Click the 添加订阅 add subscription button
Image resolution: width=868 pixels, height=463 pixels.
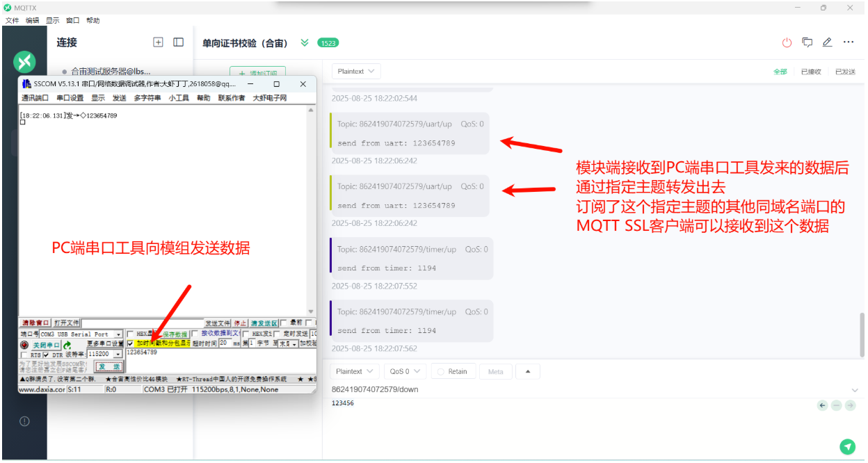pyautogui.click(x=257, y=72)
